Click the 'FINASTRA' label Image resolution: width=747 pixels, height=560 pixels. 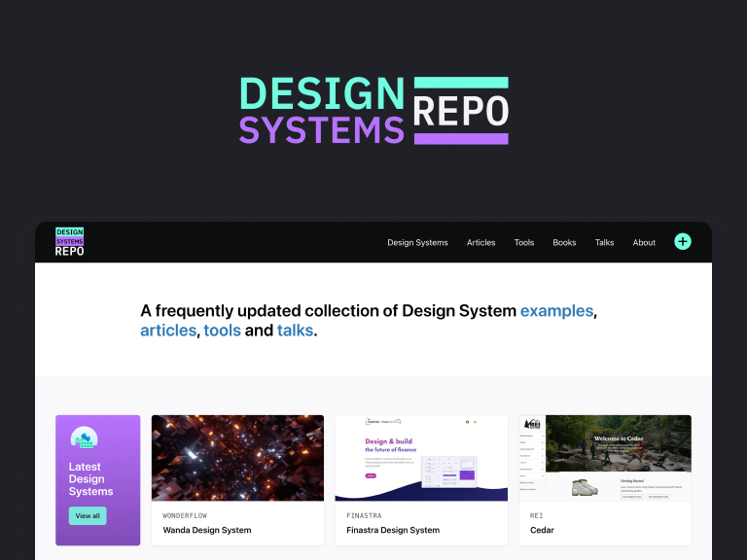364,515
